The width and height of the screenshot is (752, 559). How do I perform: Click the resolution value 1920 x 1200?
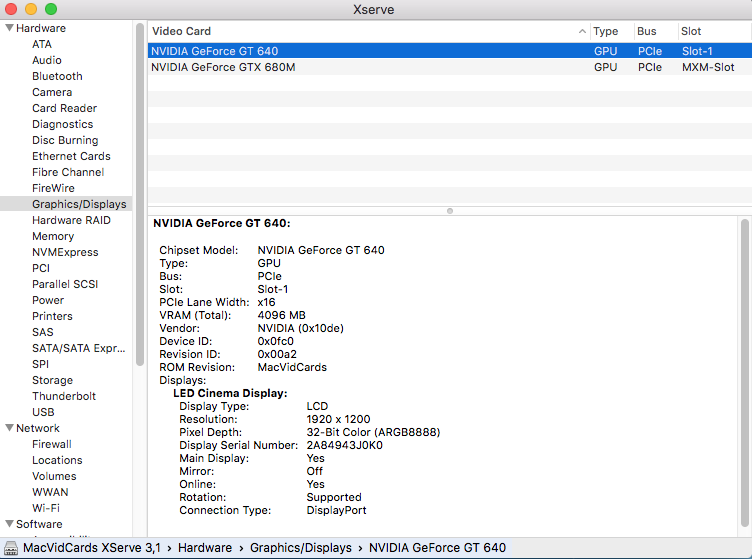(x=338, y=419)
